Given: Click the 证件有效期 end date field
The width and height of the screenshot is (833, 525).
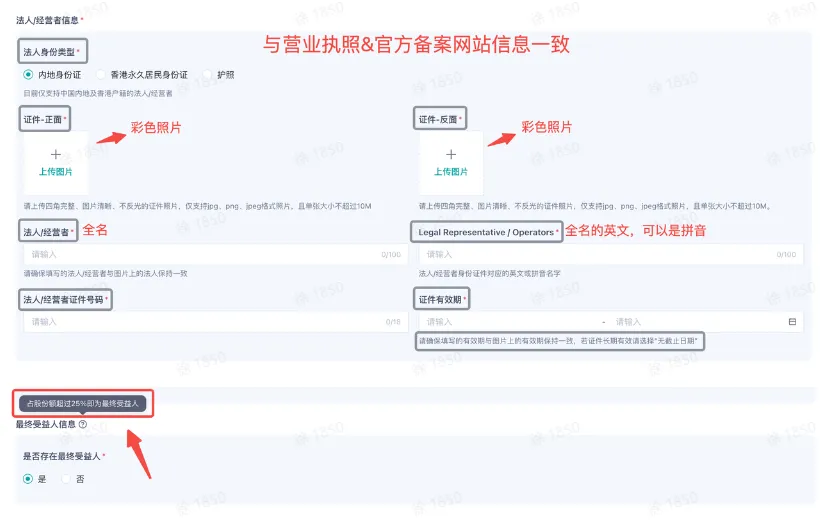Looking at the screenshot, I should (x=696, y=322).
